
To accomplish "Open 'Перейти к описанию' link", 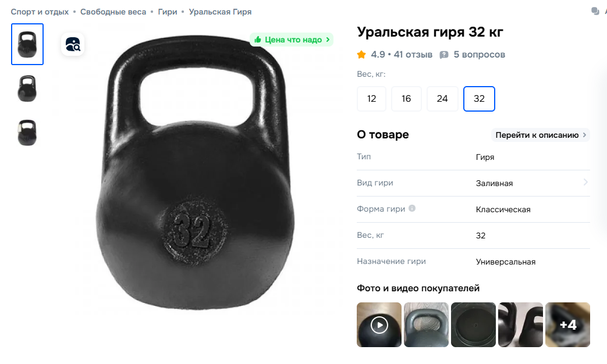I will coord(541,135).
